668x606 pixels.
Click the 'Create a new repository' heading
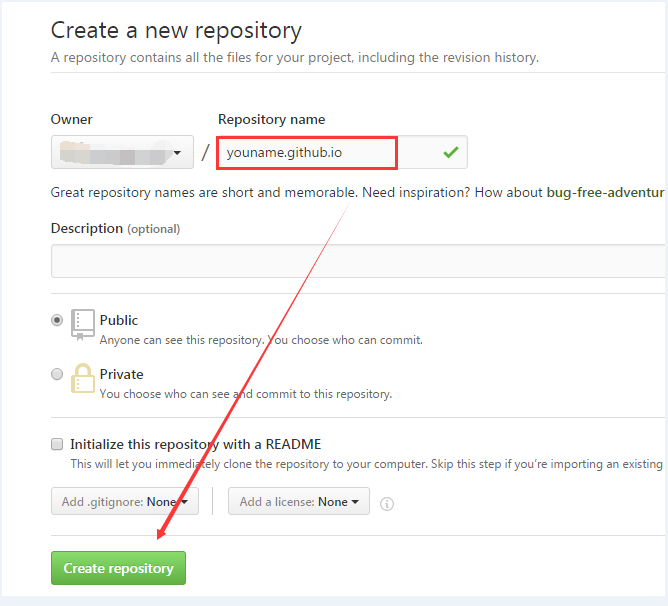pyautogui.click(x=176, y=31)
